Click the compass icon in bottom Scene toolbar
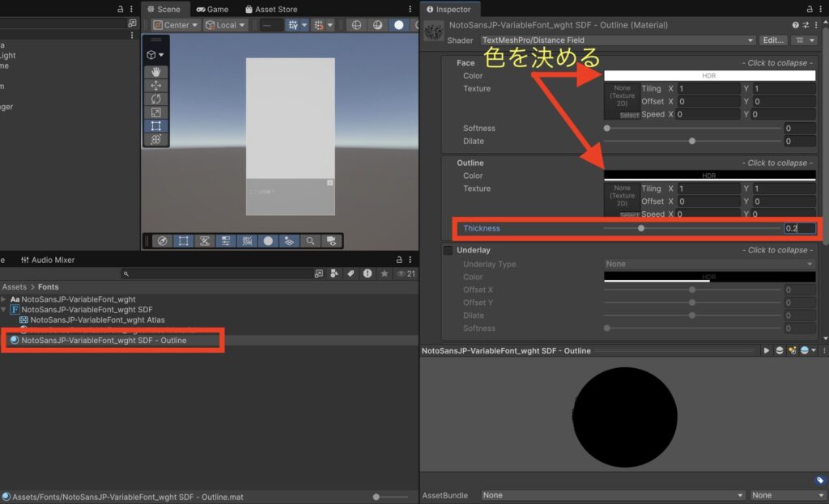The width and height of the screenshot is (829, 504). (x=162, y=241)
